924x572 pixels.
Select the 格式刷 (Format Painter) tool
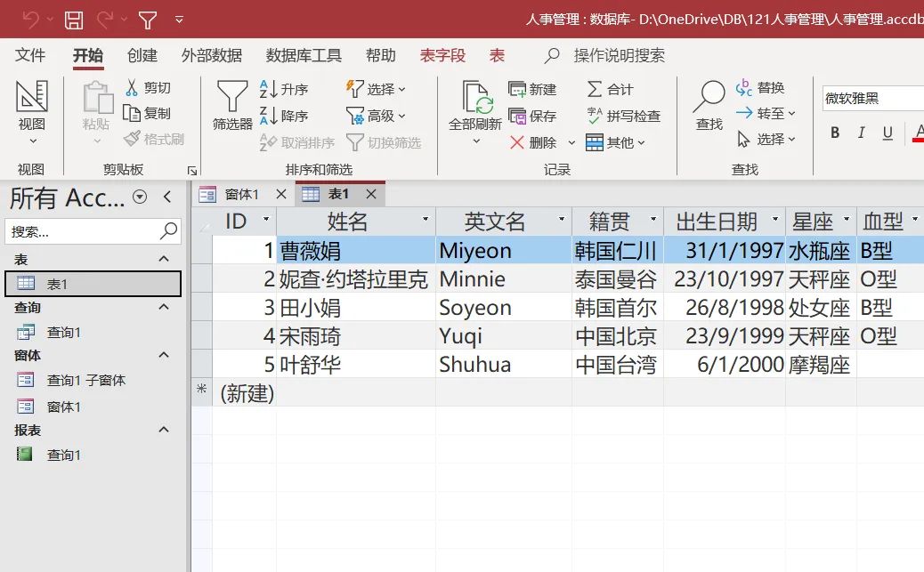[156, 138]
